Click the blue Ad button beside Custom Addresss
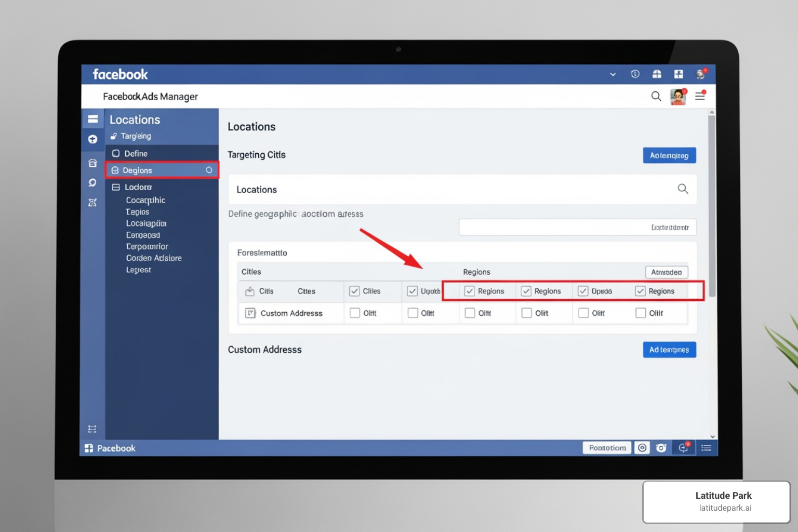 pyautogui.click(x=669, y=350)
